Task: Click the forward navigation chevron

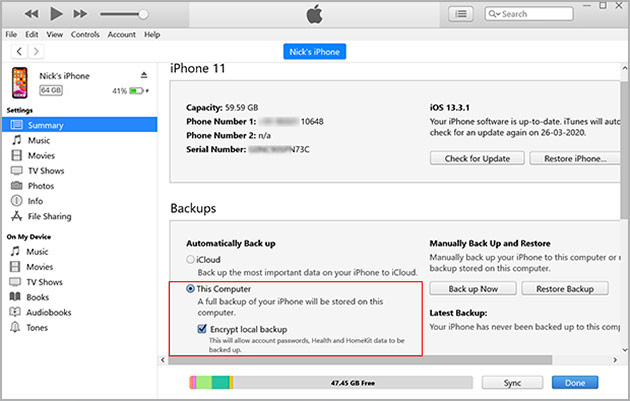Action: coord(37,50)
